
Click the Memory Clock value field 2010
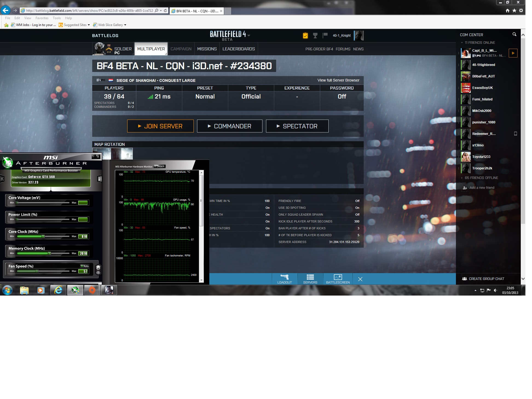click(83, 253)
